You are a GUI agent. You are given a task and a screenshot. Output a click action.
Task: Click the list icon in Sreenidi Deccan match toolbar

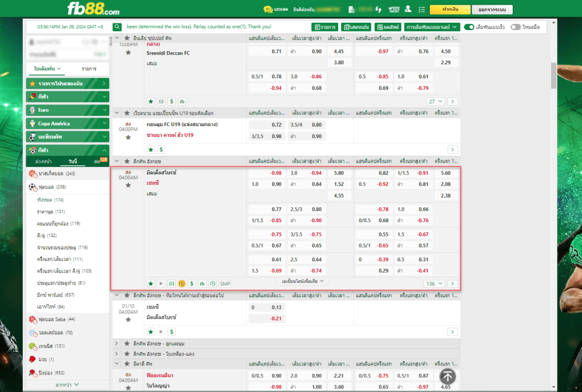[161, 101]
